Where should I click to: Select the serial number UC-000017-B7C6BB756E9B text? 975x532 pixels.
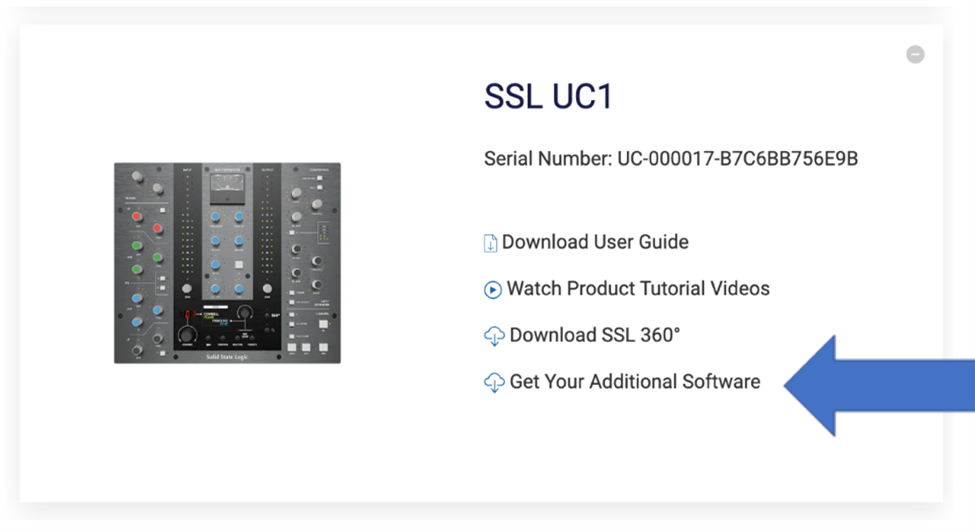(737, 159)
